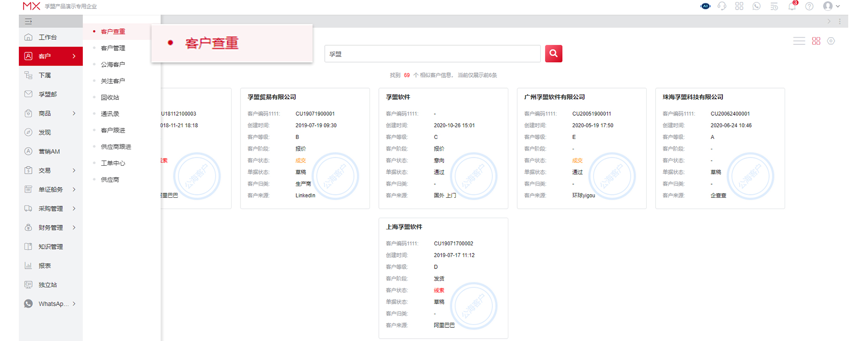
Task: Open 独立站 in the sidebar
Action: click(x=51, y=284)
